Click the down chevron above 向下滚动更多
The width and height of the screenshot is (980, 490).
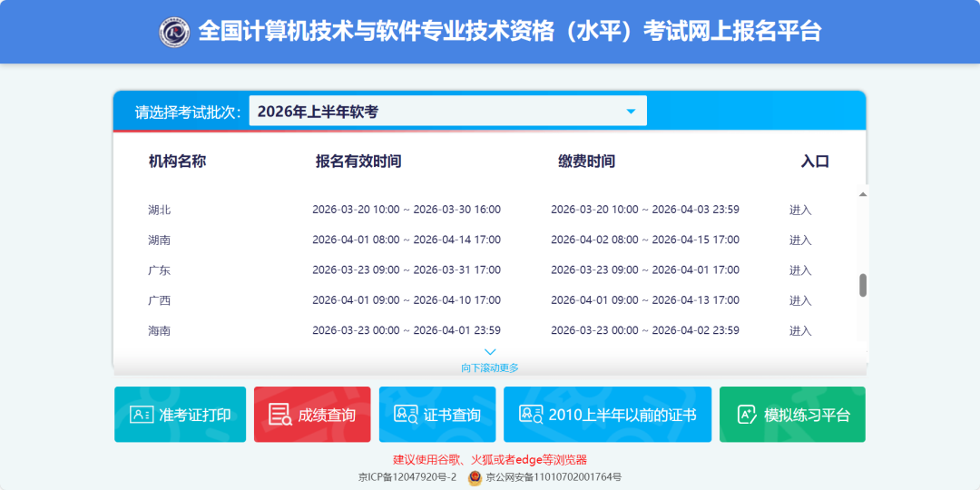[490, 352]
